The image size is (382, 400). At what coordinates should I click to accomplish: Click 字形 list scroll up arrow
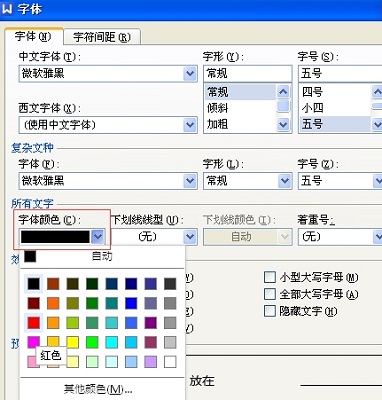coord(283,92)
